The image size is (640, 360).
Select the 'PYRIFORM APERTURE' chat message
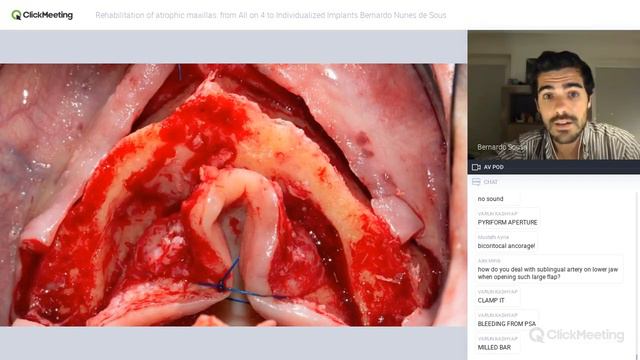tap(507, 222)
